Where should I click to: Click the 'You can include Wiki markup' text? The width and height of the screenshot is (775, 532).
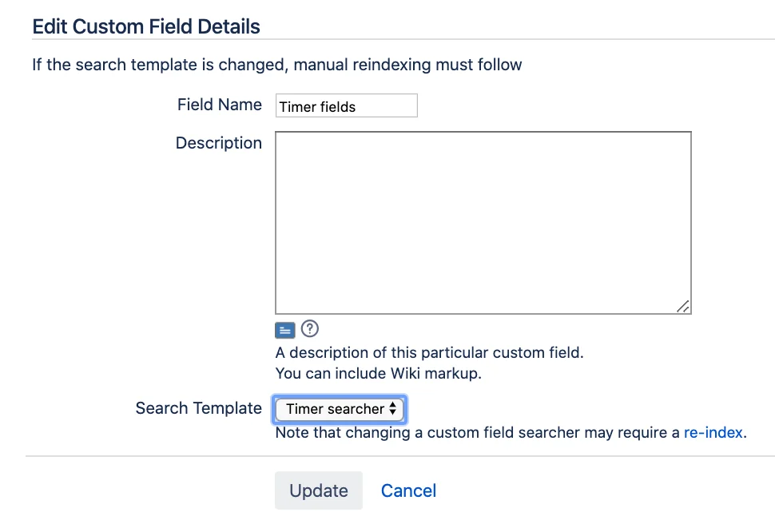pos(378,373)
